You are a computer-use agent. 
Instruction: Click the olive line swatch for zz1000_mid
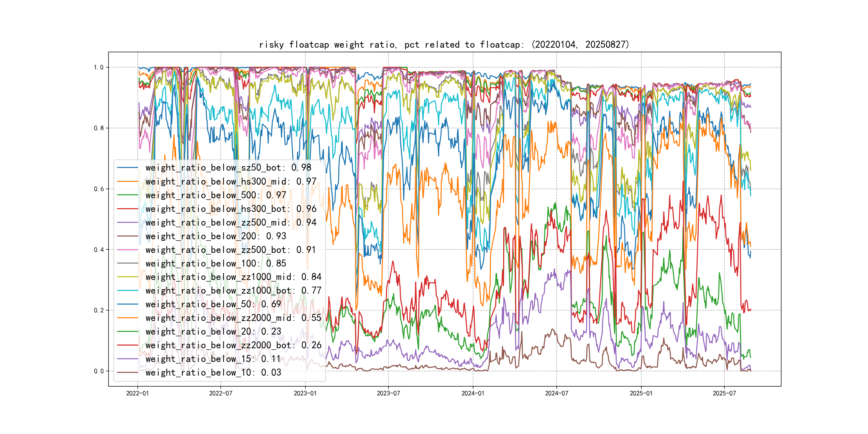click(x=127, y=277)
